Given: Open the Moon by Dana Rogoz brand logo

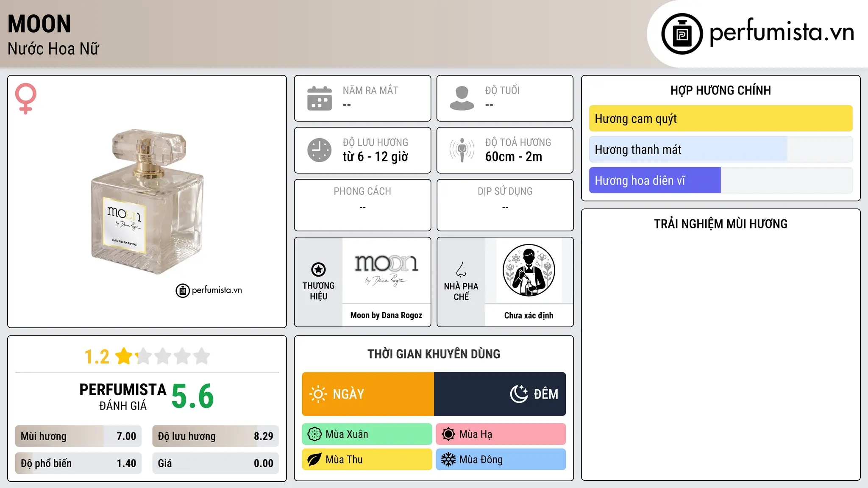Looking at the screenshot, I should coord(387,270).
